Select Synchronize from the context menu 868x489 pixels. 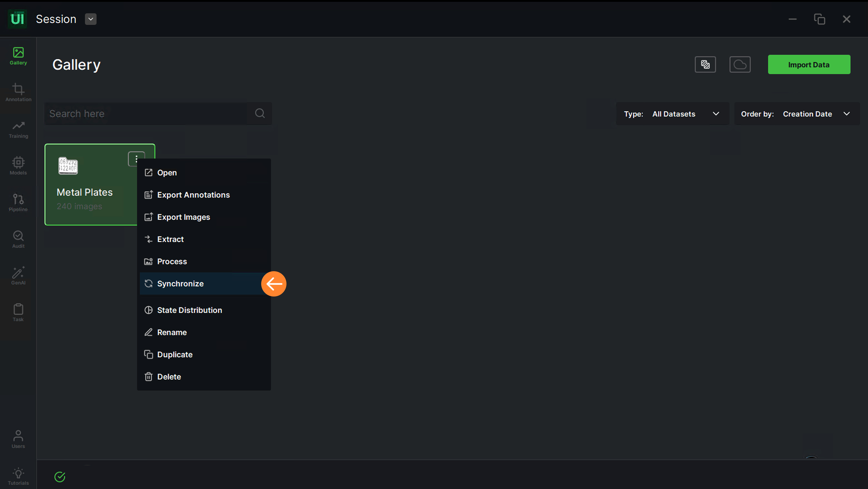coord(181,284)
